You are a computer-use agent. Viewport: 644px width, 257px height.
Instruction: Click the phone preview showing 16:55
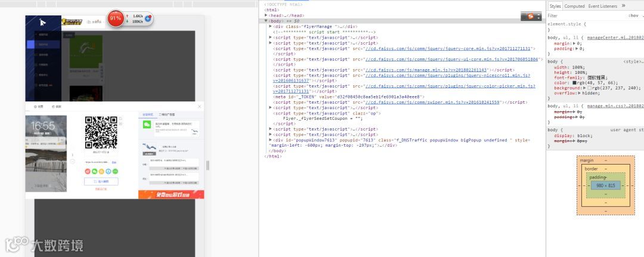click(x=46, y=153)
